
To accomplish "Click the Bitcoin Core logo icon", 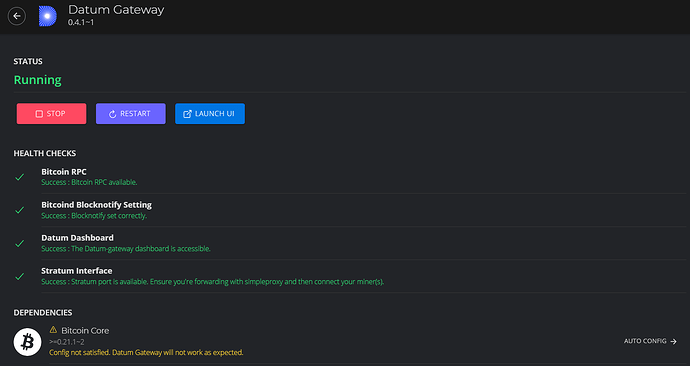I will coord(27,342).
